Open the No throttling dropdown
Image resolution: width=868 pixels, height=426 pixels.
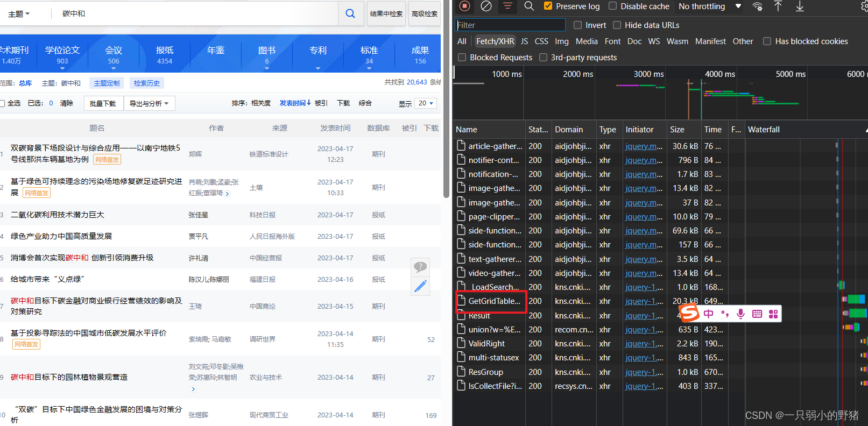[710, 6]
